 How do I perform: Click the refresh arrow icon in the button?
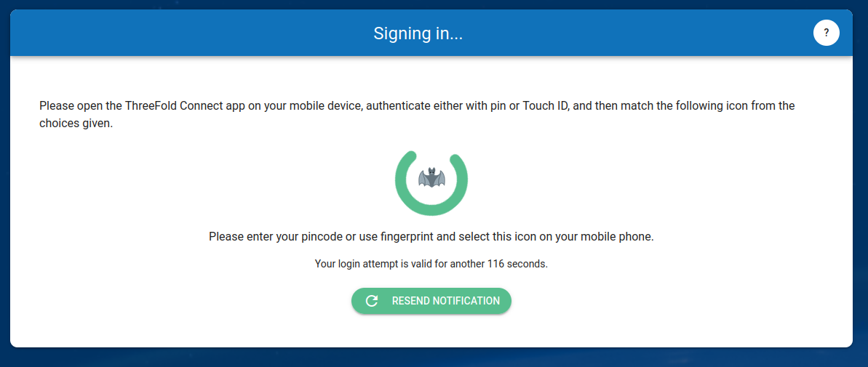[372, 301]
